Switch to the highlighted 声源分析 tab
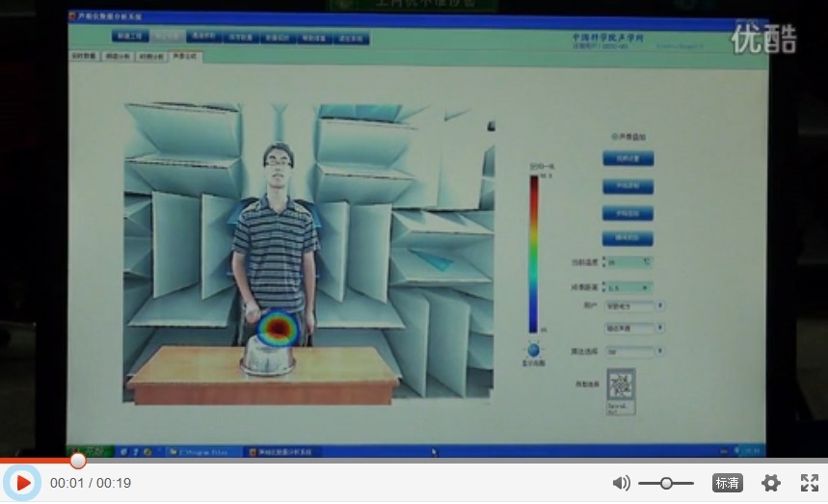The image size is (828, 504). [x=183, y=57]
